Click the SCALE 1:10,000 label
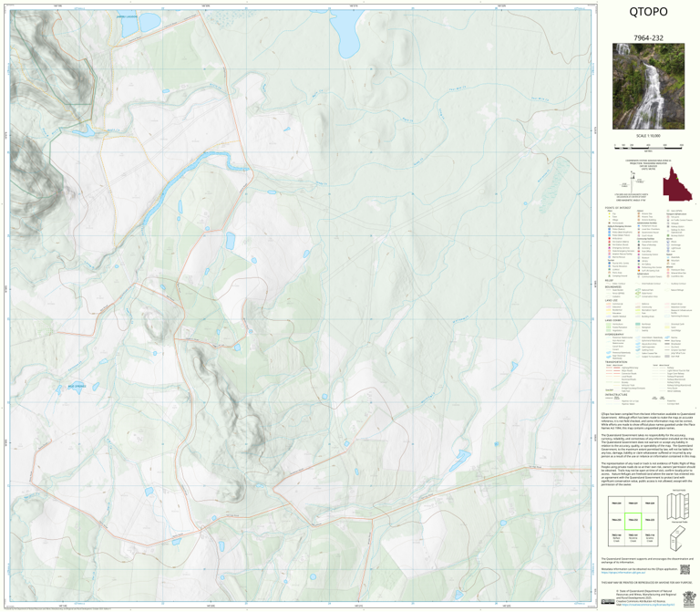 click(x=648, y=136)
